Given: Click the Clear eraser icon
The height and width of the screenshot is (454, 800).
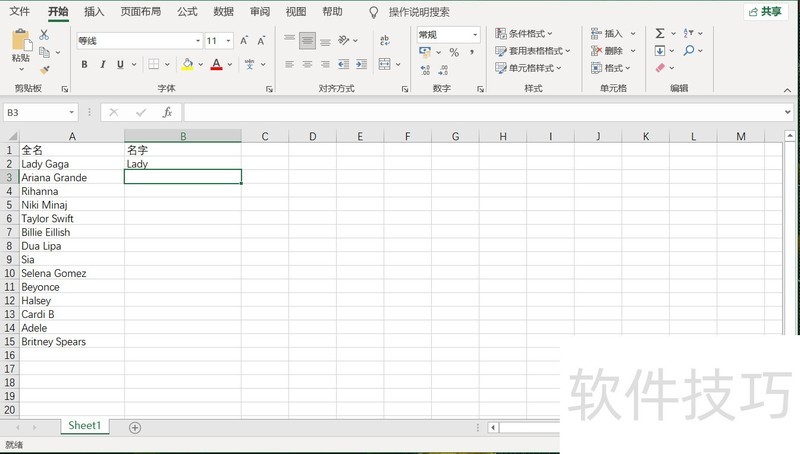Looking at the screenshot, I should coord(660,68).
